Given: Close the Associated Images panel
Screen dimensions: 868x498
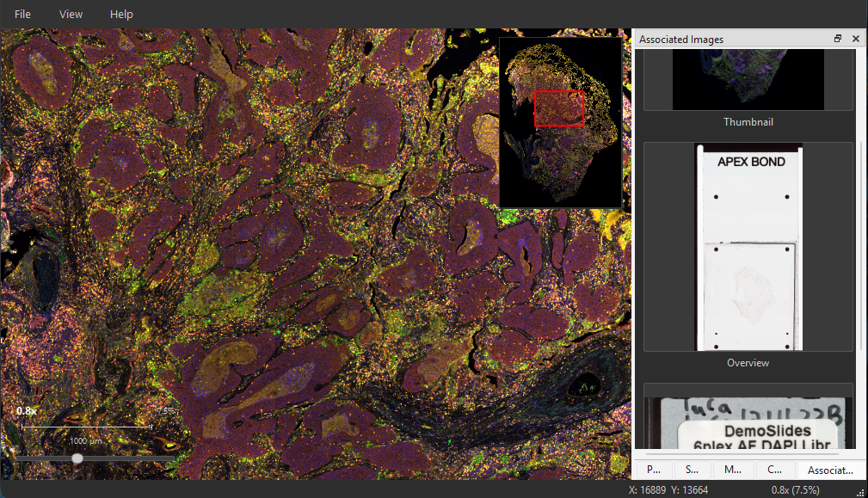Looking at the screenshot, I should (856, 38).
